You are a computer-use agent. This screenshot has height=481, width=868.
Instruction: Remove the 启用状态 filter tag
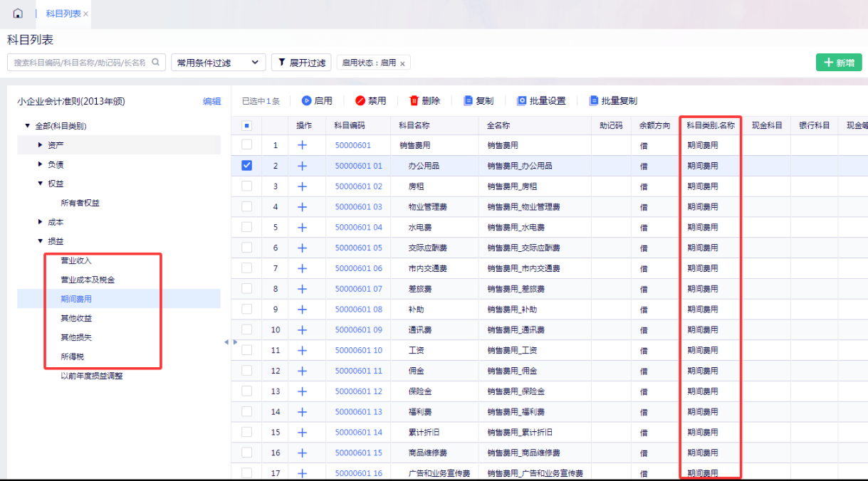[x=402, y=63]
